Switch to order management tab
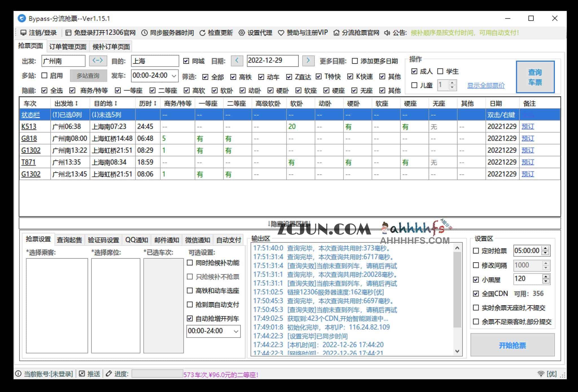 click(68, 47)
